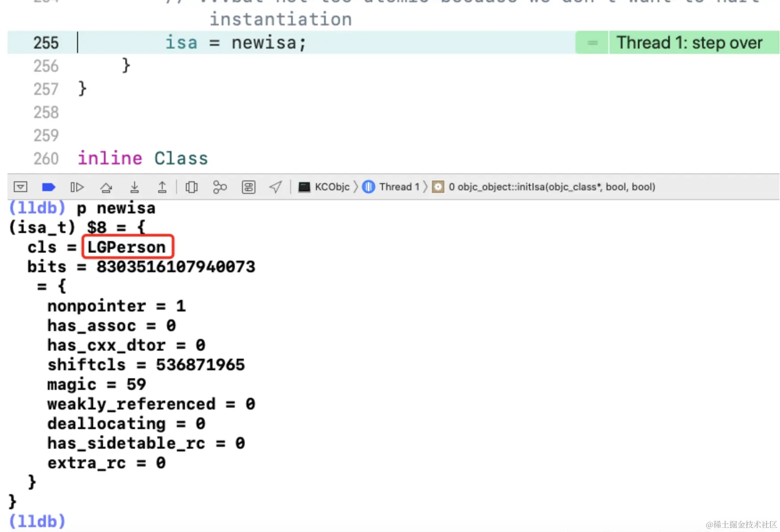Screen dimensions: 780x532
Task: Click 'isa' in line 255
Action: pyautogui.click(x=181, y=43)
